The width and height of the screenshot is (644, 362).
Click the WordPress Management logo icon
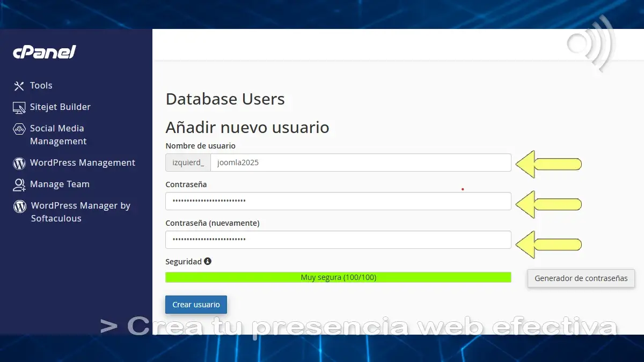coord(19,163)
